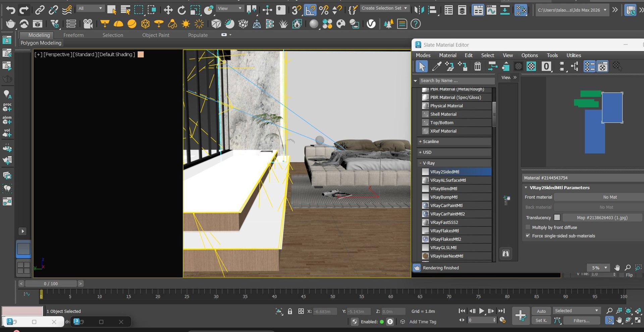This screenshot has width=644, height=332.
Task: Click the Slate zoom magnifier tool
Action: click(x=628, y=268)
